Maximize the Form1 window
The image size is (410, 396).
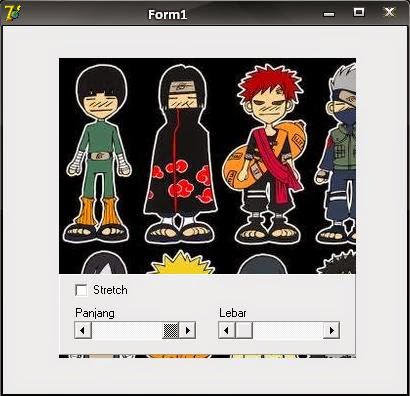click(359, 13)
